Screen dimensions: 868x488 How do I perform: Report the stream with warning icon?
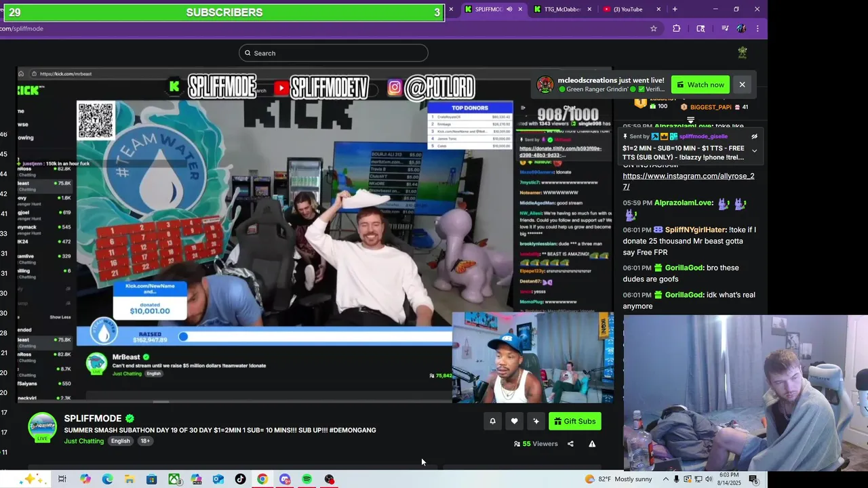pyautogui.click(x=592, y=444)
